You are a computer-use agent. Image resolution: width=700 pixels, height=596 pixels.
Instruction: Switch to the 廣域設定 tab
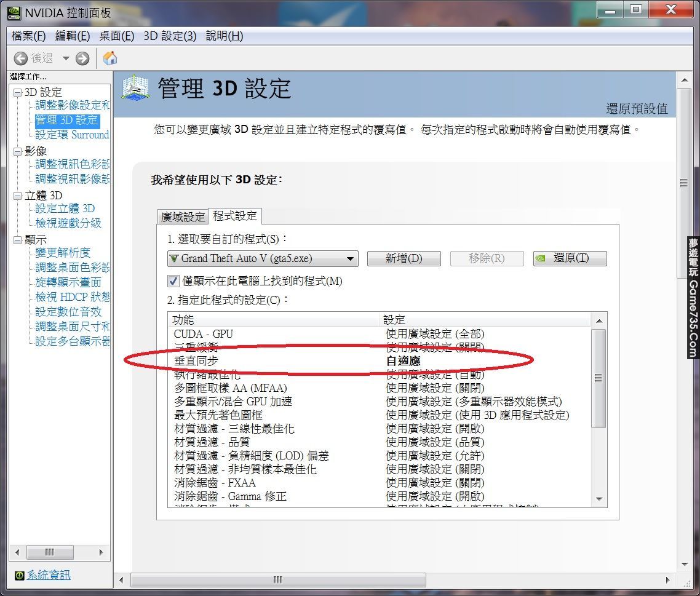183,217
